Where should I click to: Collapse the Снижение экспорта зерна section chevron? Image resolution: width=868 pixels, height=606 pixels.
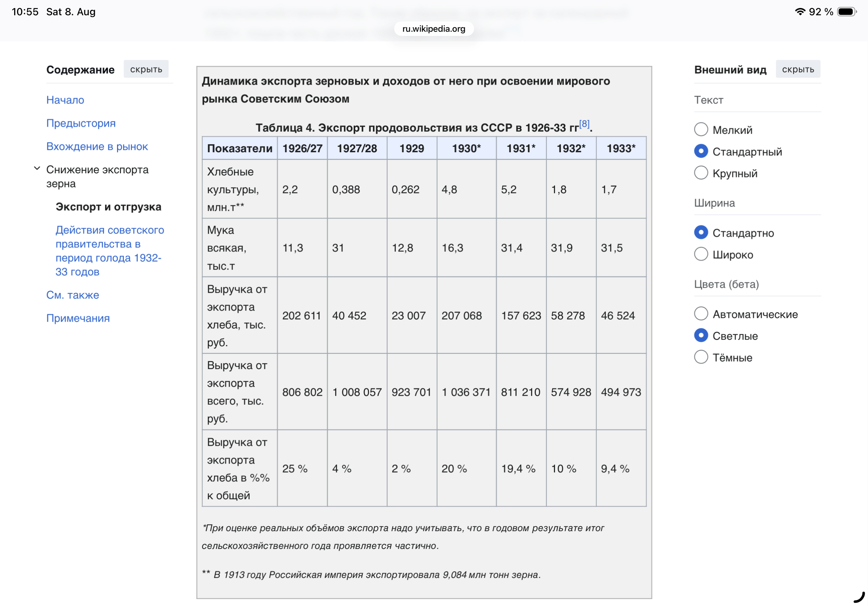tap(37, 169)
